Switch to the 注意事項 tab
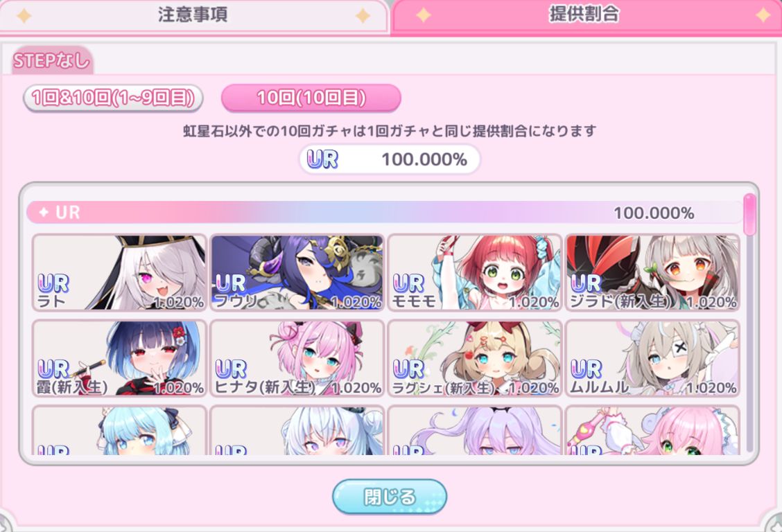This screenshot has width=782, height=532. pos(193,16)
